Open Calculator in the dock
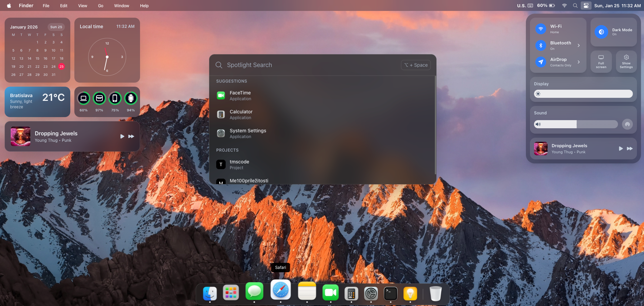Image resolution: width=644 pixels, height=306 pixels. point(351,294)
